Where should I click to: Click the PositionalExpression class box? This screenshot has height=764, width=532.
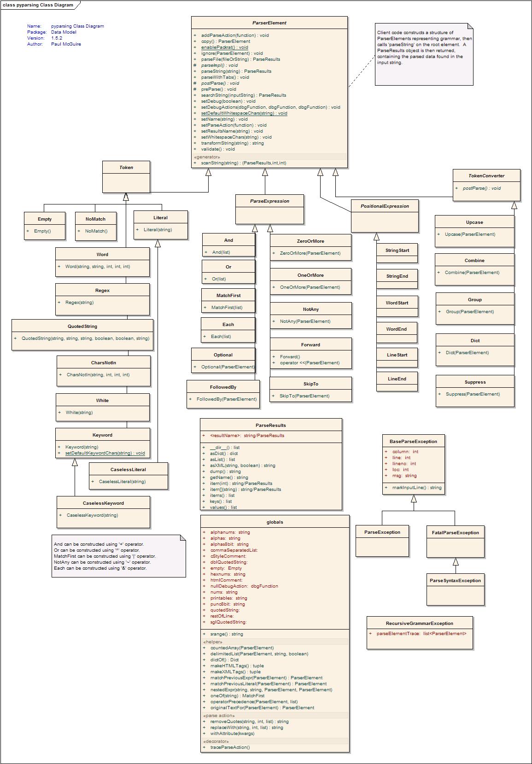pos(385,216)
